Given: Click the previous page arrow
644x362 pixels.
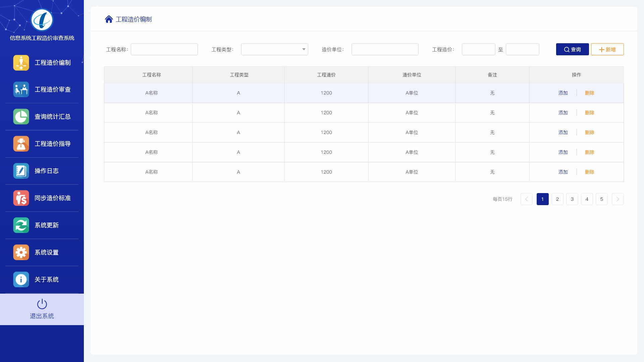Looking at the screenshot, I should point(526,199).
